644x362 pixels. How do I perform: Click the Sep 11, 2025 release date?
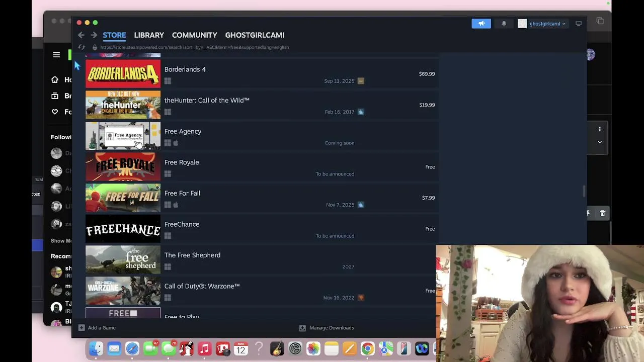(339, 81)
